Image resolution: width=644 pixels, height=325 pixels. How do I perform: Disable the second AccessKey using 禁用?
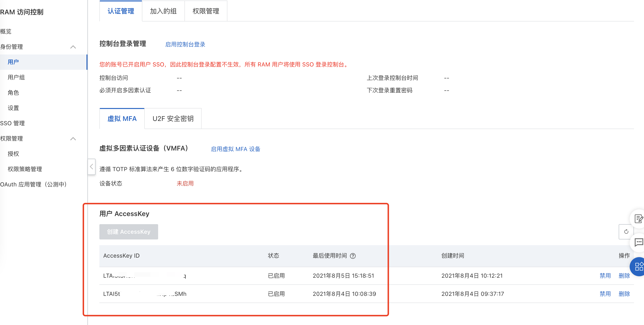[x=605, y=294]
